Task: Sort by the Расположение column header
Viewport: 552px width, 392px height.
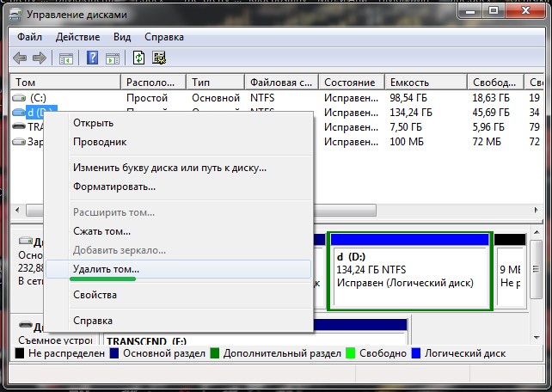Action: coord(154,82)
